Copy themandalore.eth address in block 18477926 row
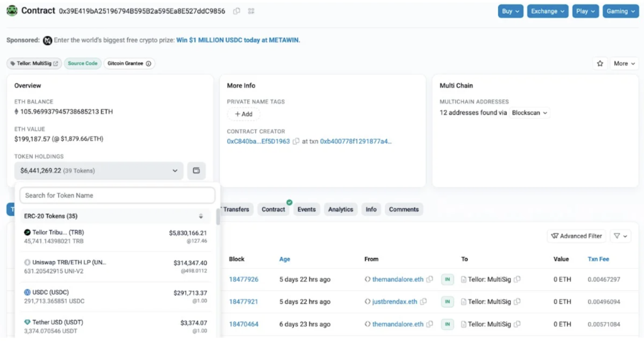The height and width of the screenshot is (341, 644). tap(430, 279)
